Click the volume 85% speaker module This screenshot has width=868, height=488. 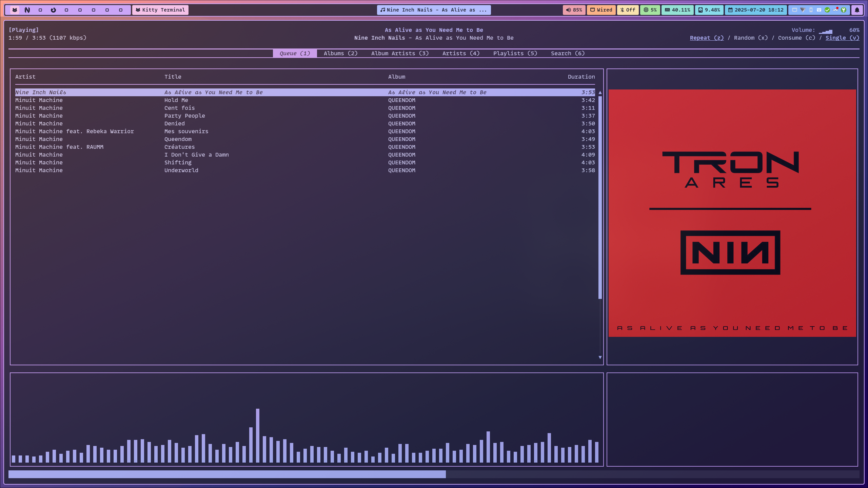pos(574,10)
